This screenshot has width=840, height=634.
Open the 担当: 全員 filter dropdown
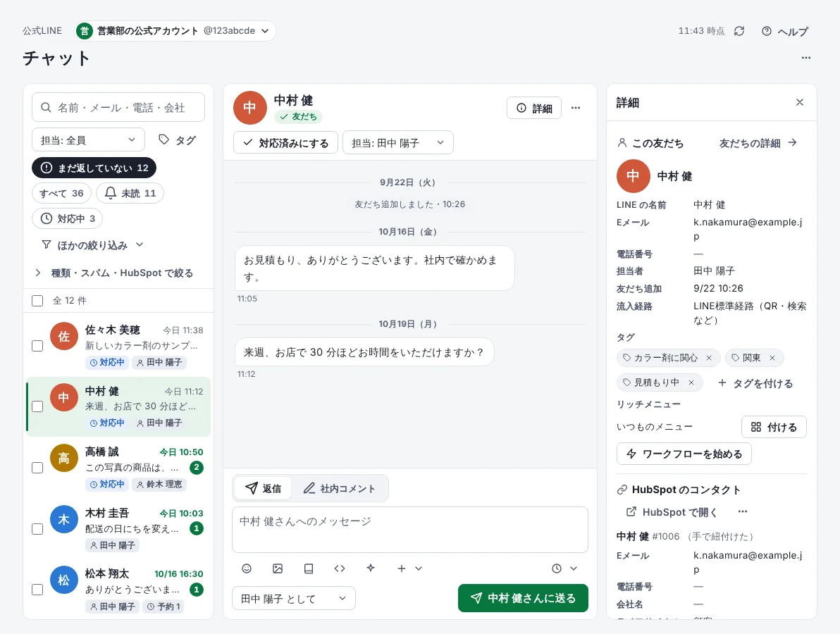point(88,140)
